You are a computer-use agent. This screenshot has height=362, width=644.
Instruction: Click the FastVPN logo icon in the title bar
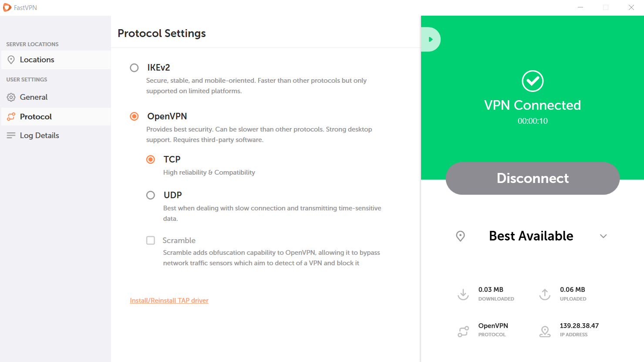[x=7, y=7]
